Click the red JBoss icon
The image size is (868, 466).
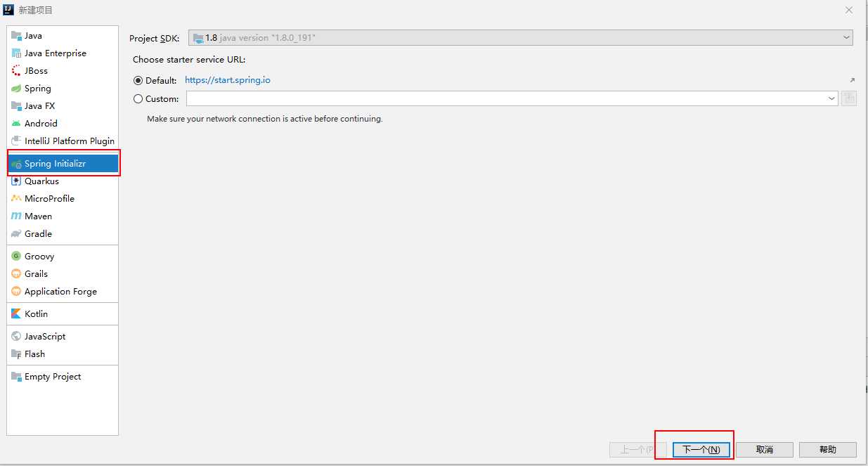point(17,71)
